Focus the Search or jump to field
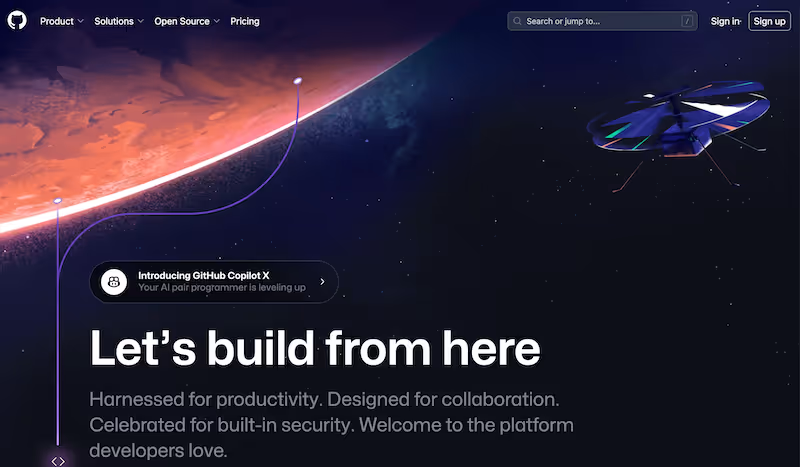The image size is (800, 467). (602, 21)
